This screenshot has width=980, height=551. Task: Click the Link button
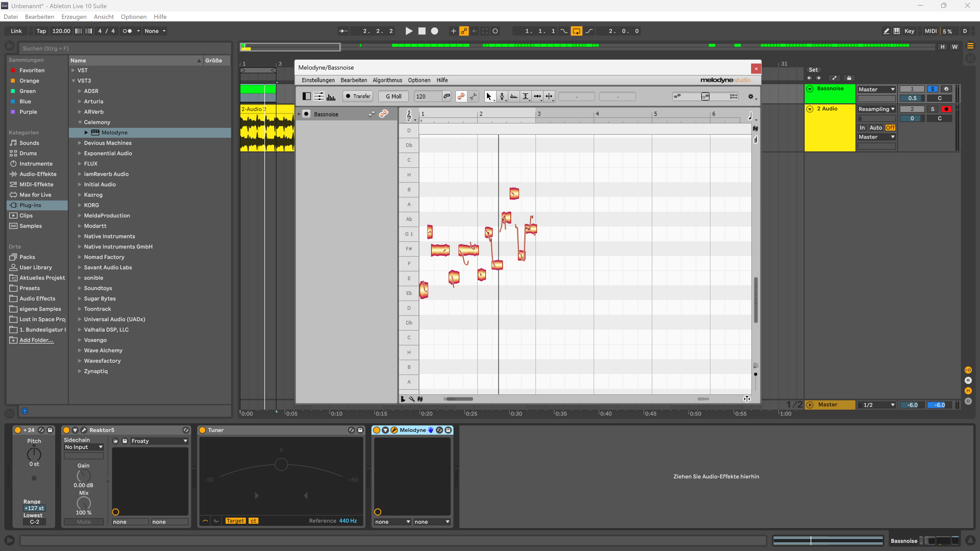tap(16, 31)
